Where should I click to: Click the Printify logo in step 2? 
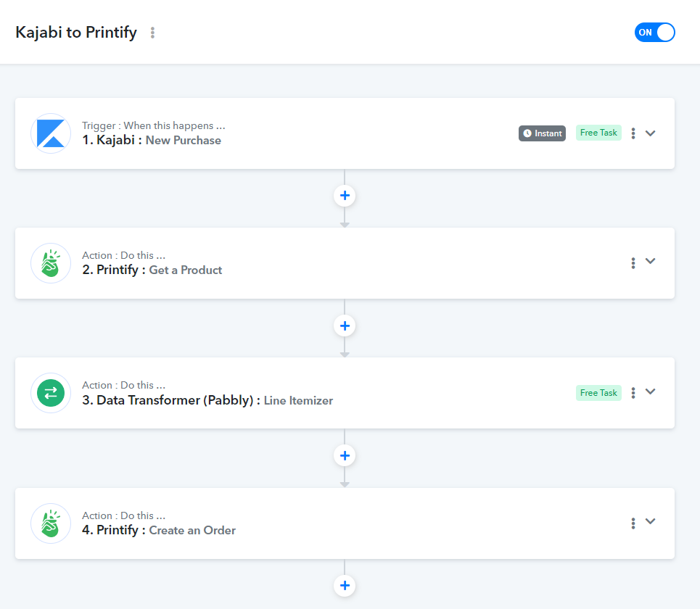(x=51, y=263)
